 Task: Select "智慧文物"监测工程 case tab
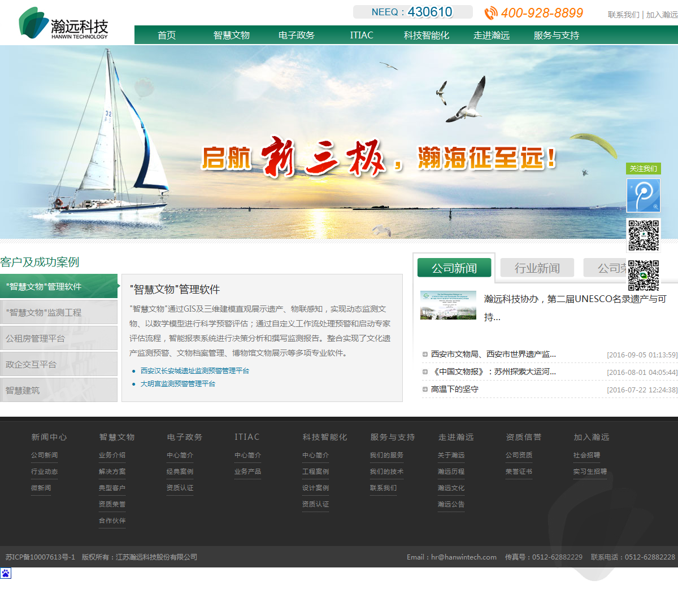click(x=59, y=312)
